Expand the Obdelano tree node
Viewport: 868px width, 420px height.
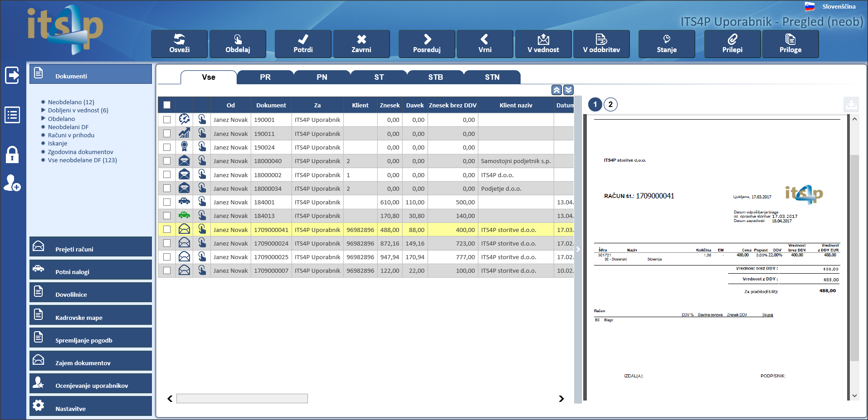point(44,119)
